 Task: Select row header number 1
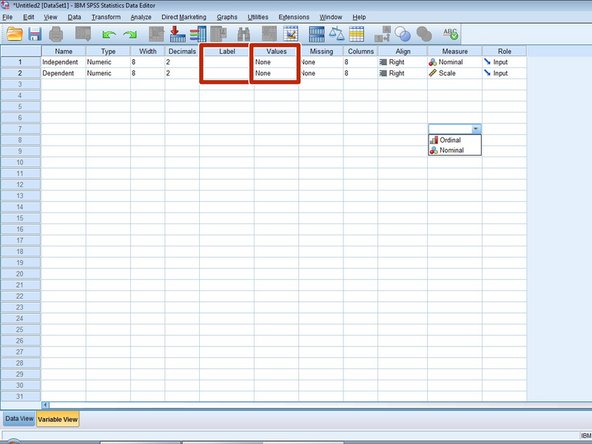coord(20,62)
